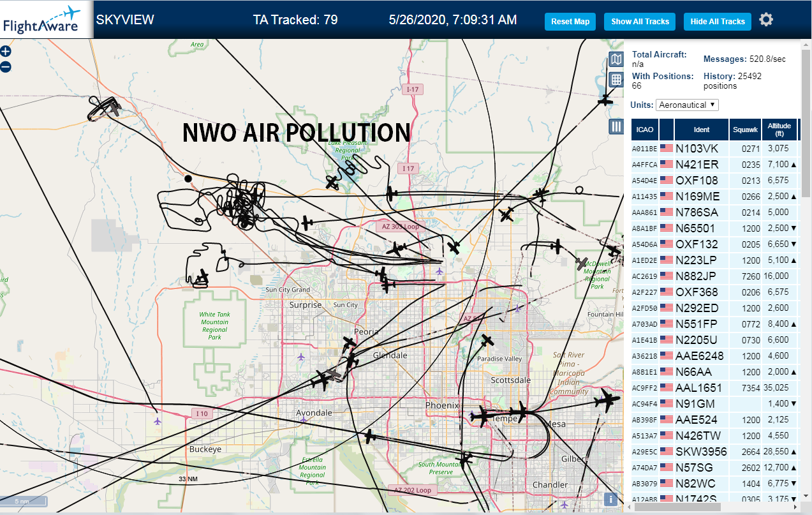Sort table by Squawk column
The height and width of the screenshot is (515, 812).
coord(745,130)
